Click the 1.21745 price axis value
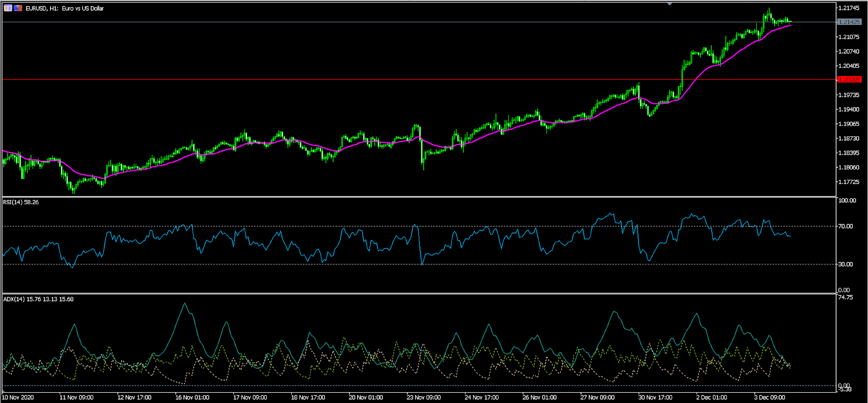Screen dimensions: 868x403 849,8
